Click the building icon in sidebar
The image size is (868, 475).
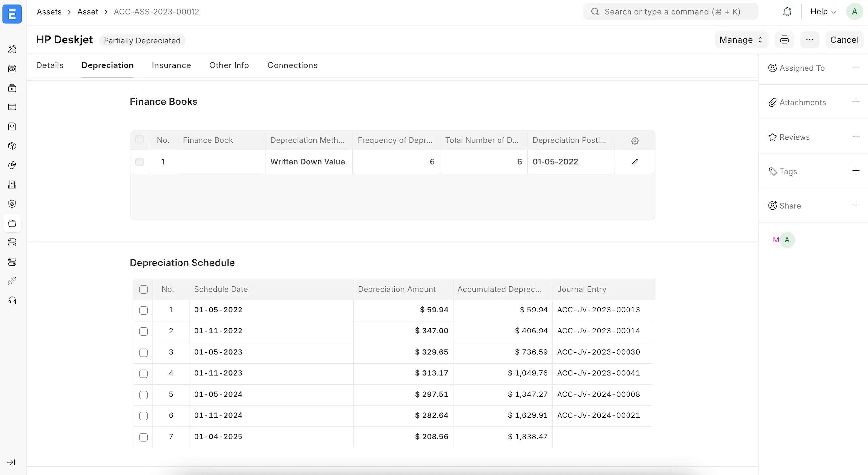click(x=12, y=184)
